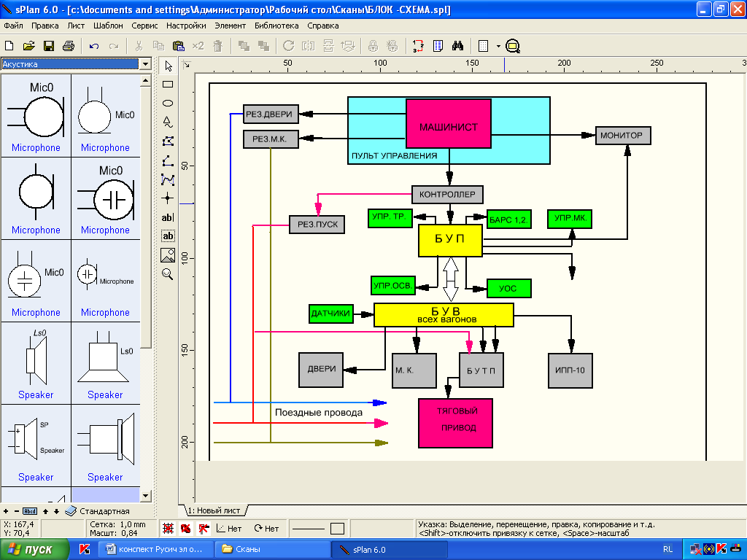
Task: Remove a component with the minus icon
Action: pyautogui.click(x=17, y=511)
